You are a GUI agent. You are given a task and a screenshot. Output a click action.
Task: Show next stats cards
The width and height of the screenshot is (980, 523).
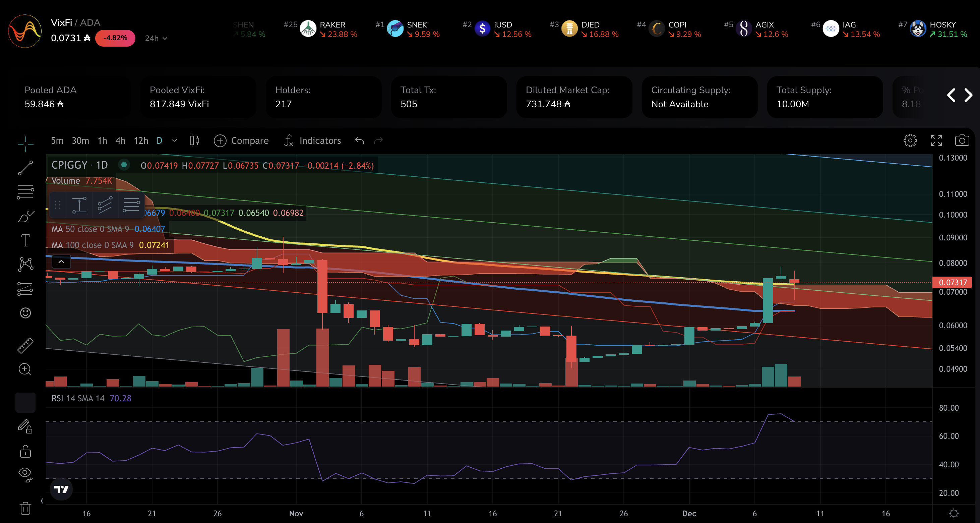[x=969, y=95]
